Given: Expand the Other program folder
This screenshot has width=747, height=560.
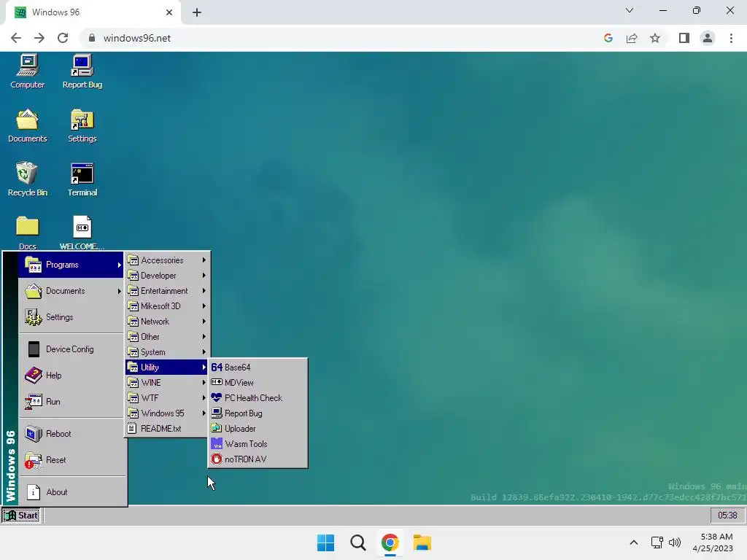Looking at the screenshot, I should coord(167,337).
